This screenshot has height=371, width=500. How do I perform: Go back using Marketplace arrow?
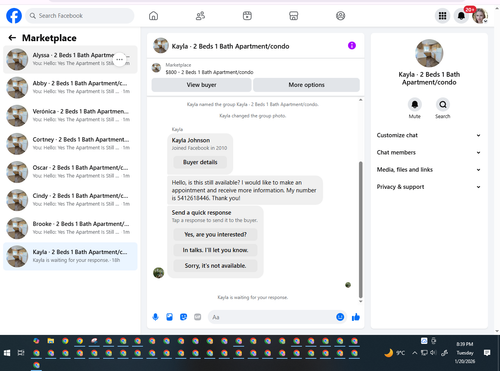click(x=12, y=38)
